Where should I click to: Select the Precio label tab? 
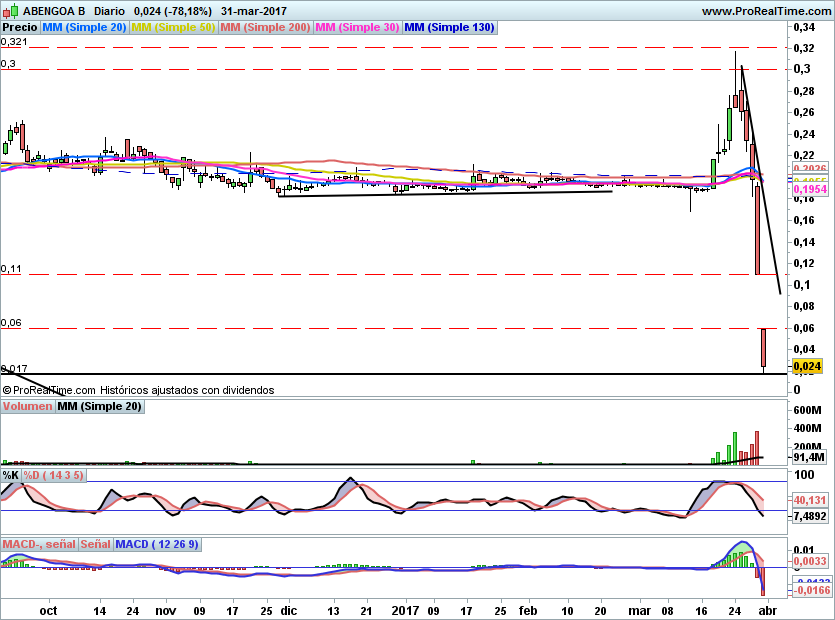pos(20,27)
